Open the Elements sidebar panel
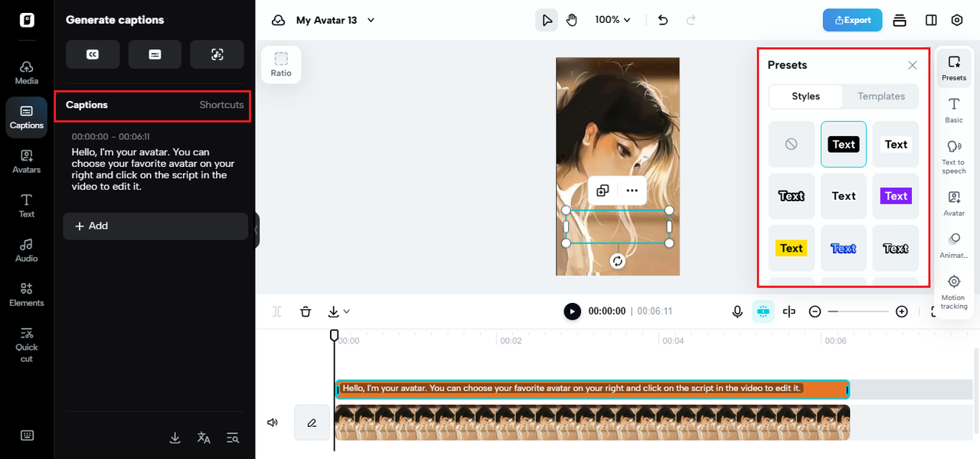This screenshot has height=459, width=980. click(x=27, y=295)
